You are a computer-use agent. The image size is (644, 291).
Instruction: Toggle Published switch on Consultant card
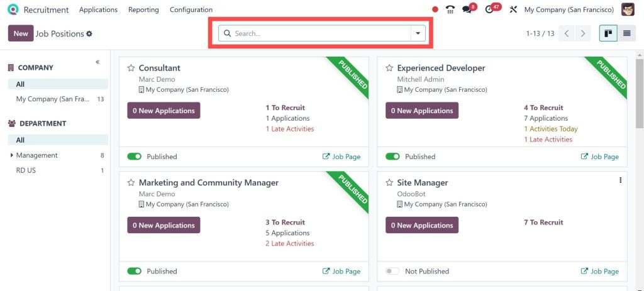(x=135, y=156)
